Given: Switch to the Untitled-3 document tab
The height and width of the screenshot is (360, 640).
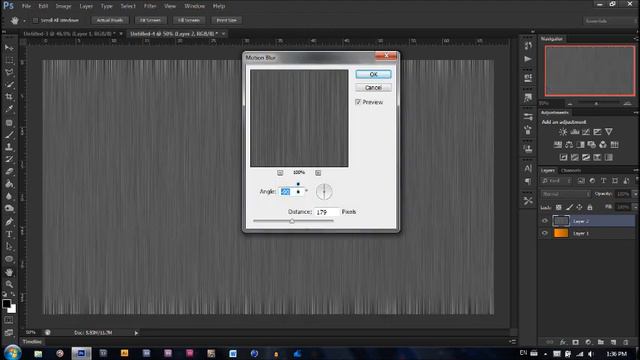Looking at the screenshot, I should point(69,33).
